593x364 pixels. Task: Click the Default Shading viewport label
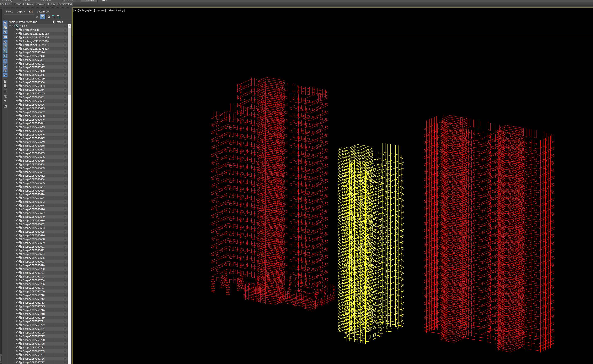tap(115, 10)
